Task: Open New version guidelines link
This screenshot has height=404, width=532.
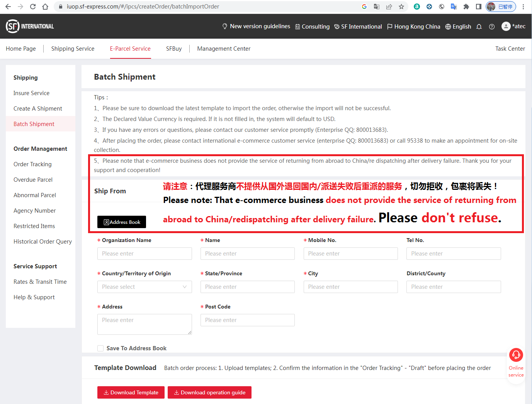Action: pos(256,26)
